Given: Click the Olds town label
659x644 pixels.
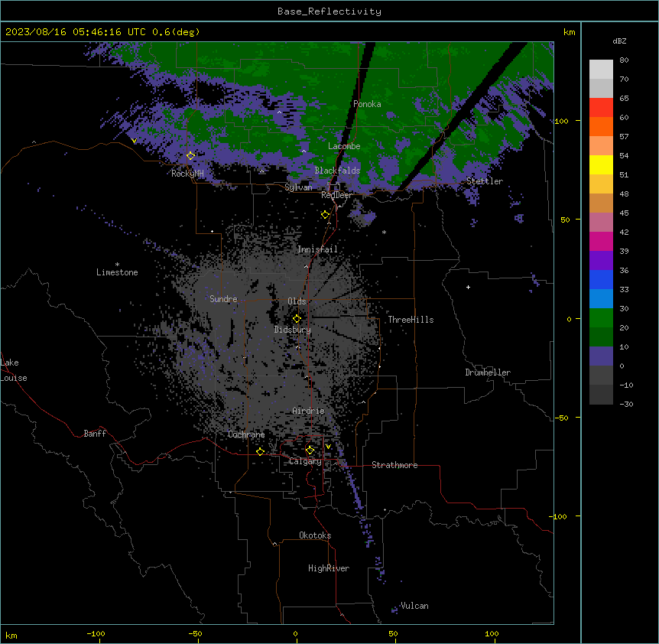Looking at the screenshot, I should click(x=297, y=301).
